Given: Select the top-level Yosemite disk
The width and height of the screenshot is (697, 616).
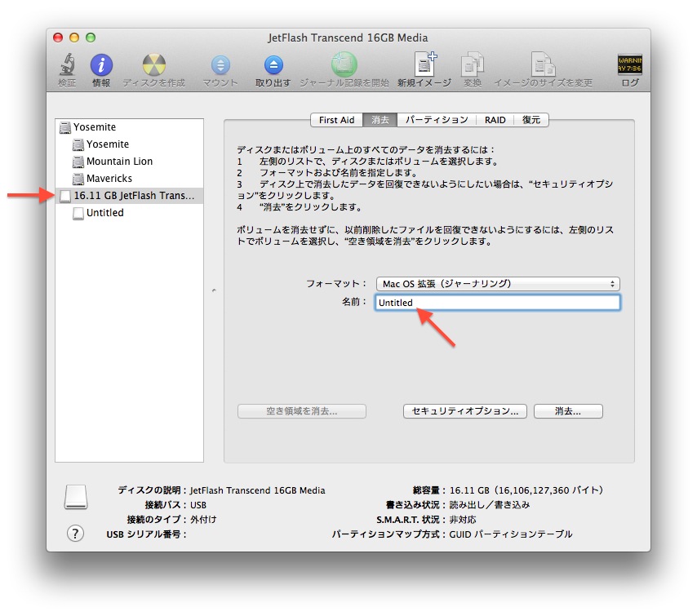Looking at the screenshot, I should (129, 127).
